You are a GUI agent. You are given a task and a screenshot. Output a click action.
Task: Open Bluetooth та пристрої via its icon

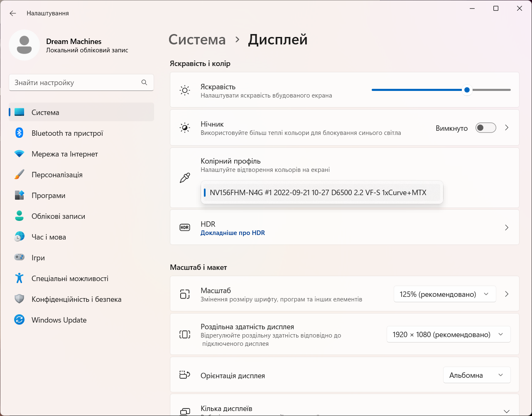(19, 133)
